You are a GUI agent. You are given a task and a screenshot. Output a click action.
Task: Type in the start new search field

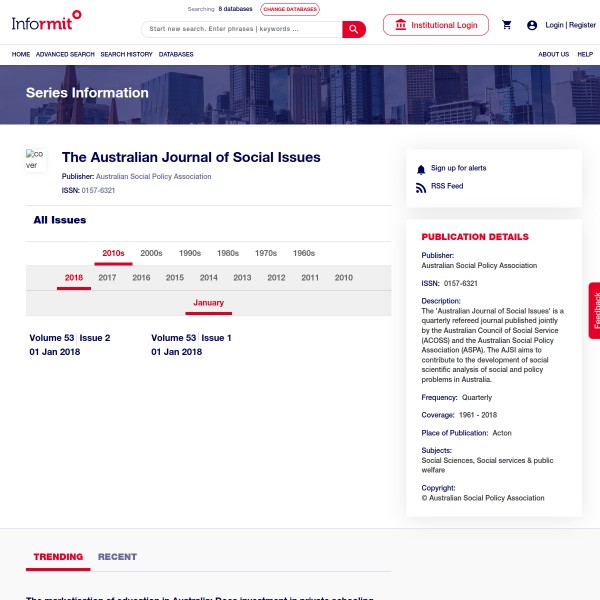coord(241,29)
